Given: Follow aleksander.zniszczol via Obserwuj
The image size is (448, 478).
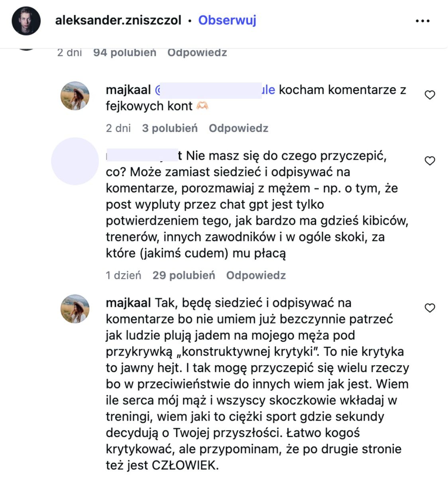Looking at the screenshot, I should 227,20.
